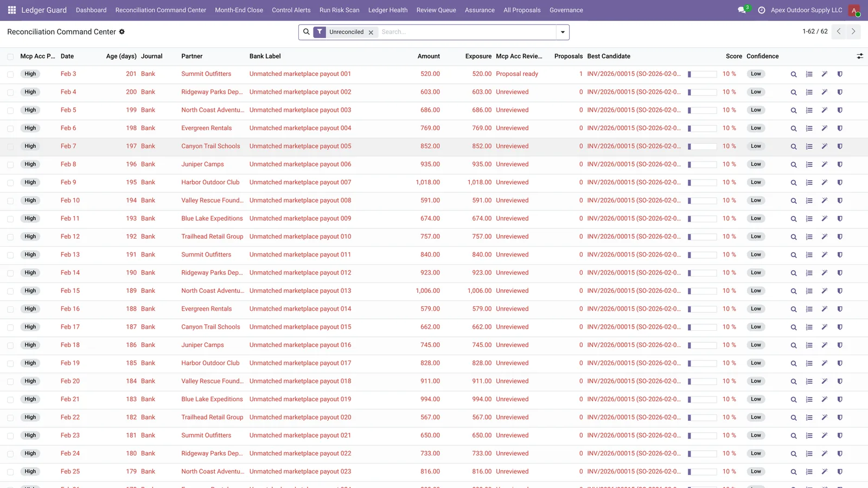Screen dimensions: 868x488
Task: Check the row for payout 017
Action: pos(10,363)
